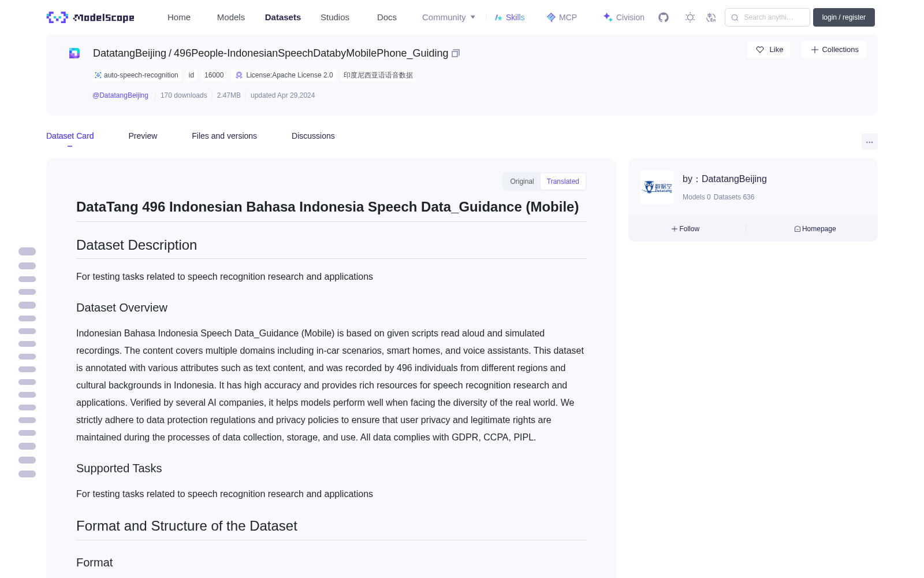This screenshot has width=924, height=578.
Task: Jump to last outline marker on left
Action: pyautogui.click(x=27, y=474)
